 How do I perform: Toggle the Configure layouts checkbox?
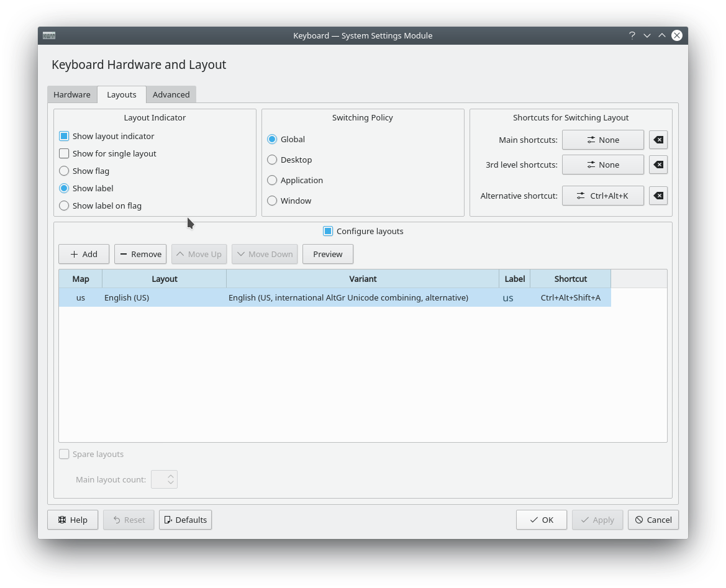328,231
